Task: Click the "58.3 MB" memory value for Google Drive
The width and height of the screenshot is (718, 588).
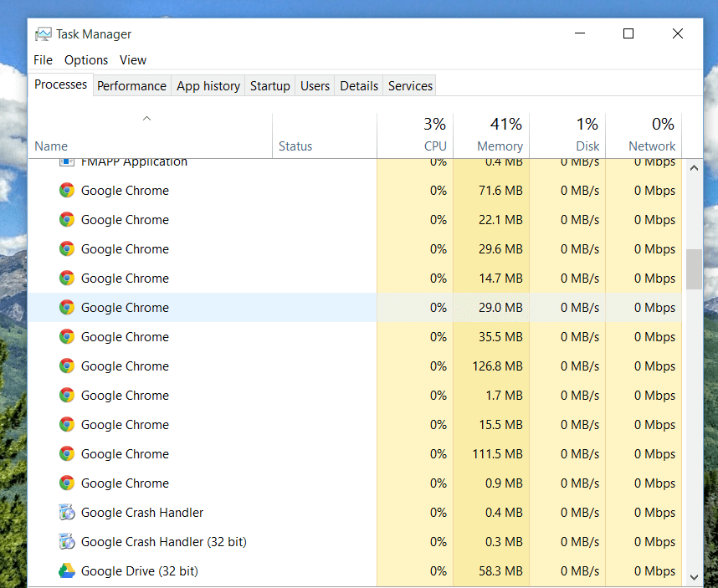Action: pos(500,571)
